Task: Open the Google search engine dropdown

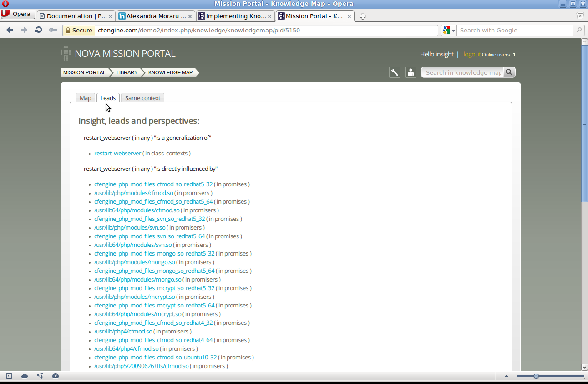Action: pos(448,30)
